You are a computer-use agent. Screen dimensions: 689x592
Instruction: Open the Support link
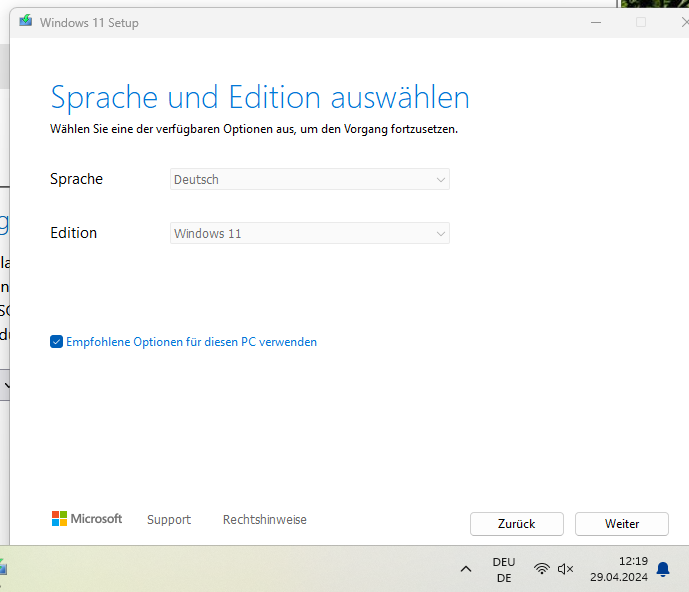[169, 519]
